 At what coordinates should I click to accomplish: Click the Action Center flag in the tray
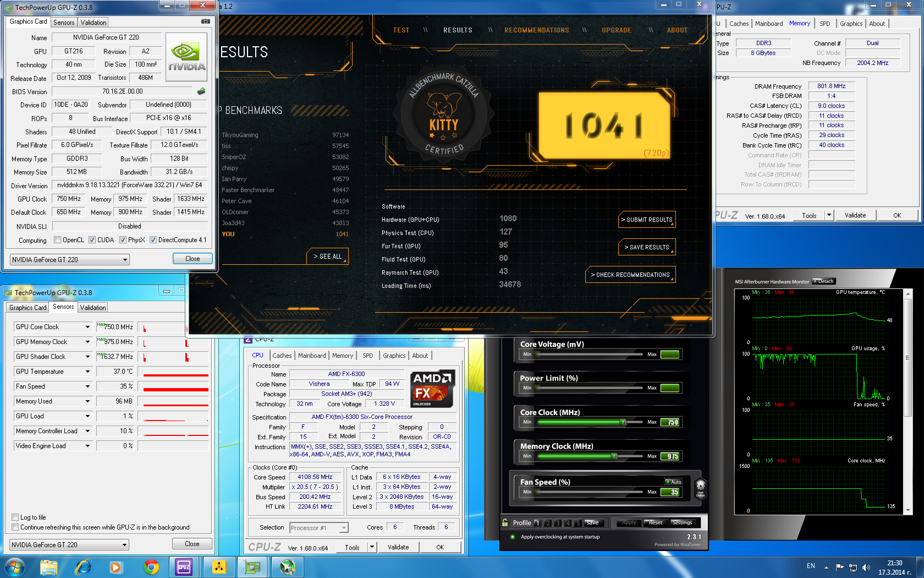[839, 567]
